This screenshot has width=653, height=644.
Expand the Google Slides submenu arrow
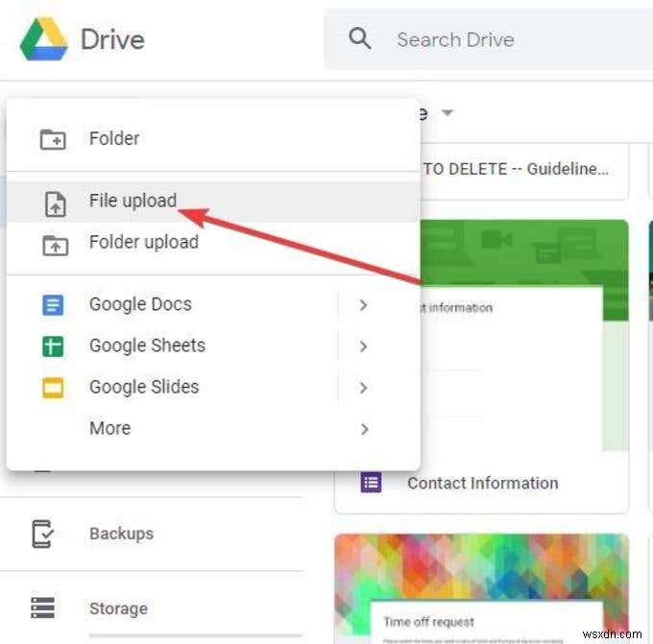[364, 388]
